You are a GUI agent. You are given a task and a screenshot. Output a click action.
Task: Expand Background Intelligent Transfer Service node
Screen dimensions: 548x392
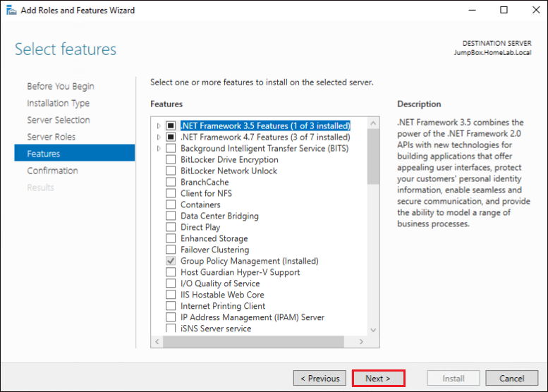(159, 148)
